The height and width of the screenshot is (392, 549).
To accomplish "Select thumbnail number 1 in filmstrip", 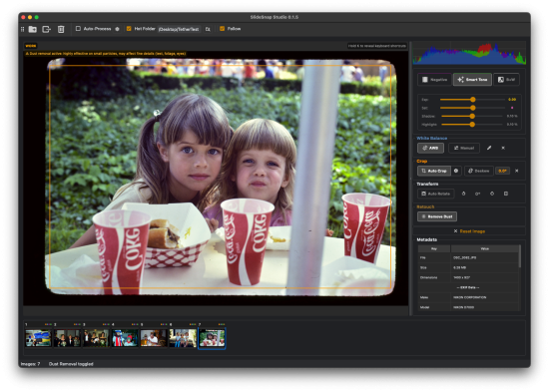I will point(38,338).
